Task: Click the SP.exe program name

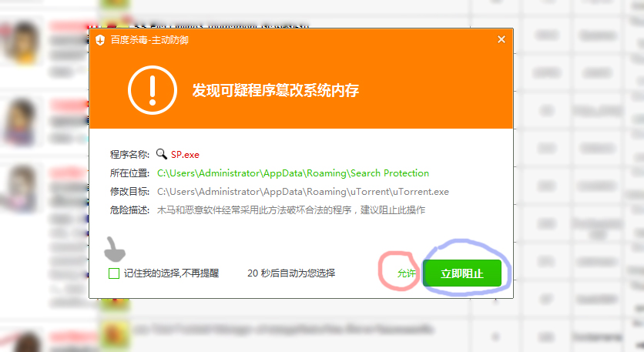Action: click(x=185, y=155)
